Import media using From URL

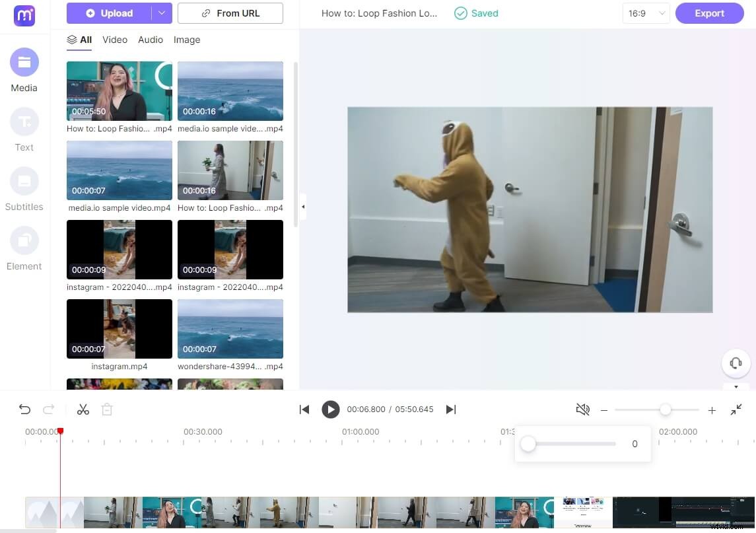230,13
